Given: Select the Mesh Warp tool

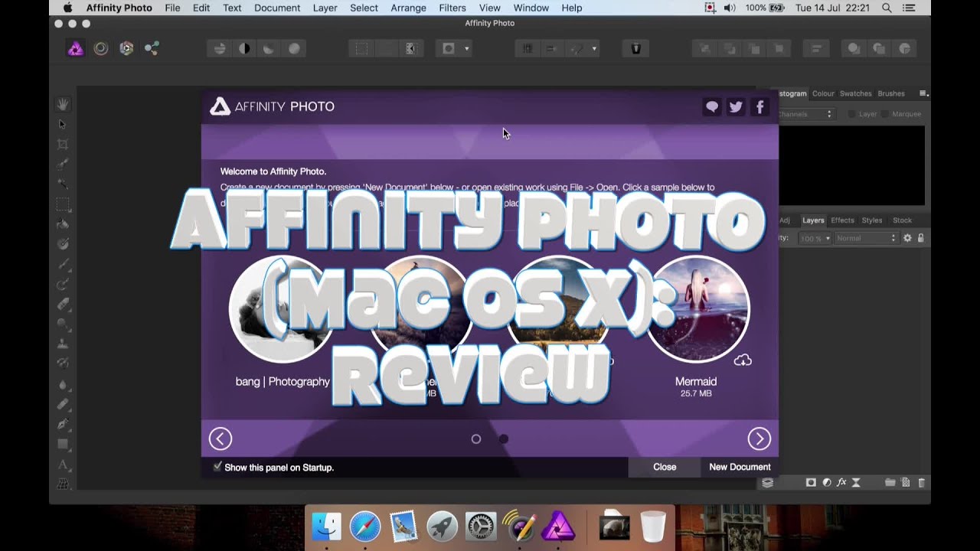Looking at the screenshot, I should coord(63,484).
